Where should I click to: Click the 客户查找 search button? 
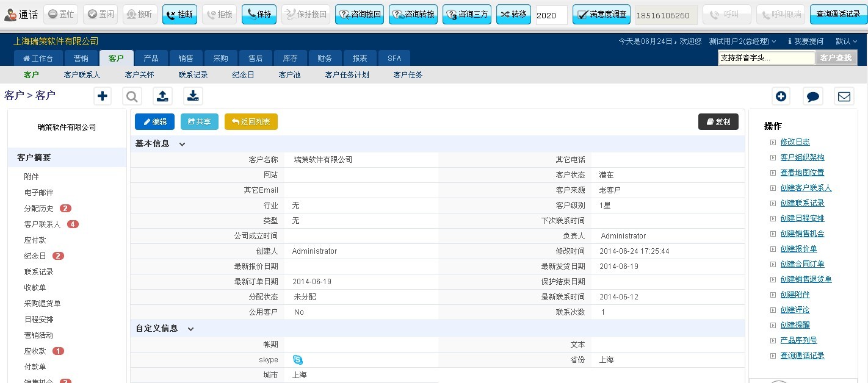click(836, 58)
